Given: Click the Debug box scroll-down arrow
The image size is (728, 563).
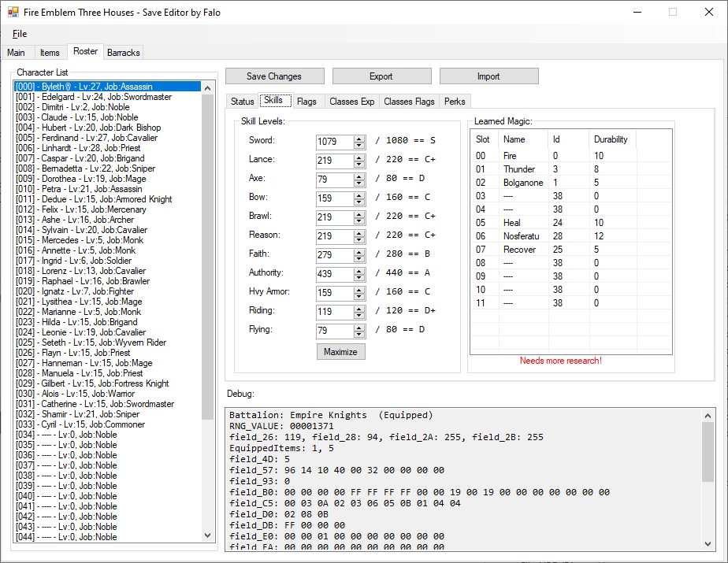Looking at the screenshot, I should tap(708, 544).
